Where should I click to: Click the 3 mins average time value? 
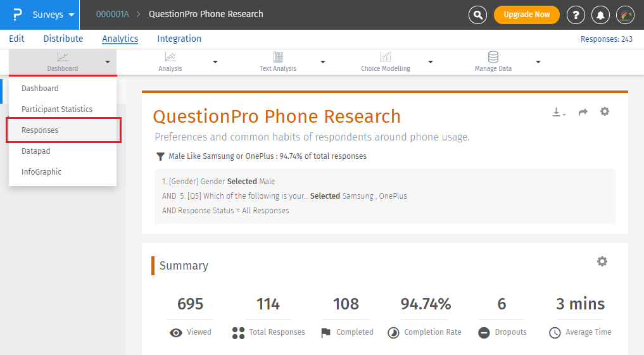point(580,304)
